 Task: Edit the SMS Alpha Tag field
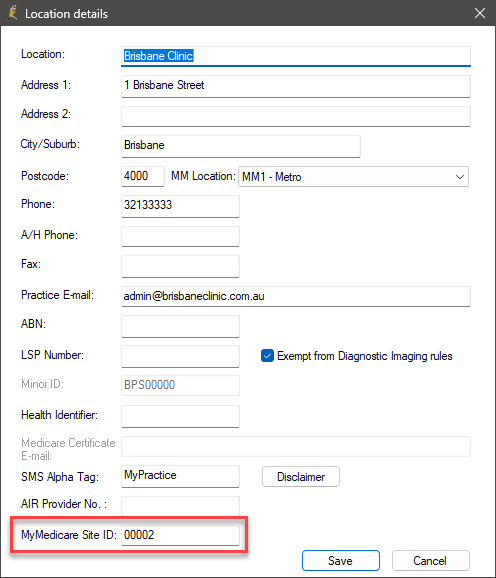point(180,476)
